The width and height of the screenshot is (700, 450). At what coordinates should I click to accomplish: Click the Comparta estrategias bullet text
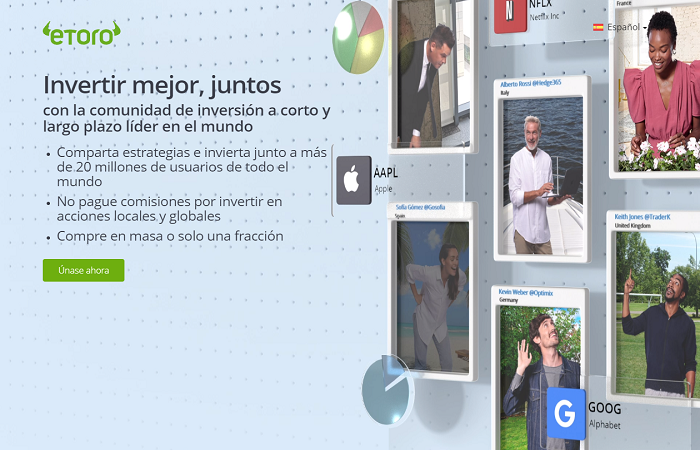coord(192,167)
